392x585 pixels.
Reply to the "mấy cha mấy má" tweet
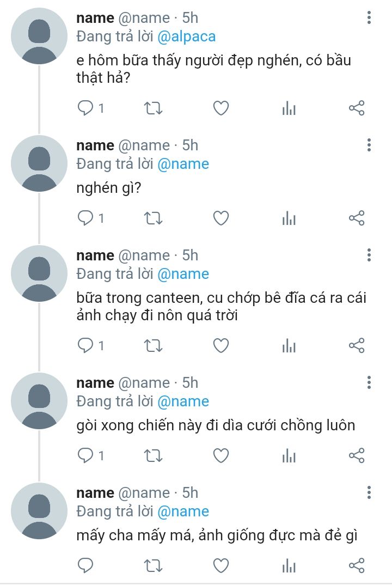click(x=86, y=565)
